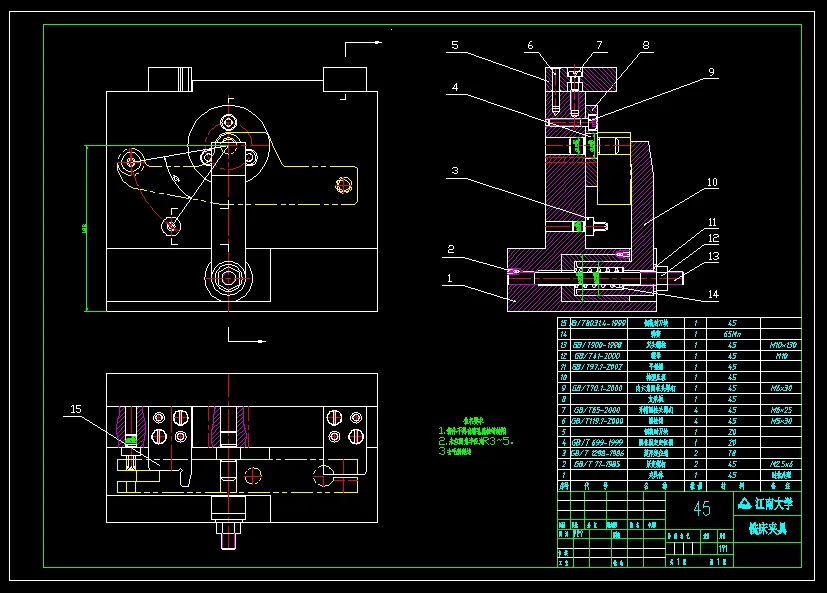Click the GB/T41-2000 standard cell
This screenshot has height=593, width=827.
597,356
